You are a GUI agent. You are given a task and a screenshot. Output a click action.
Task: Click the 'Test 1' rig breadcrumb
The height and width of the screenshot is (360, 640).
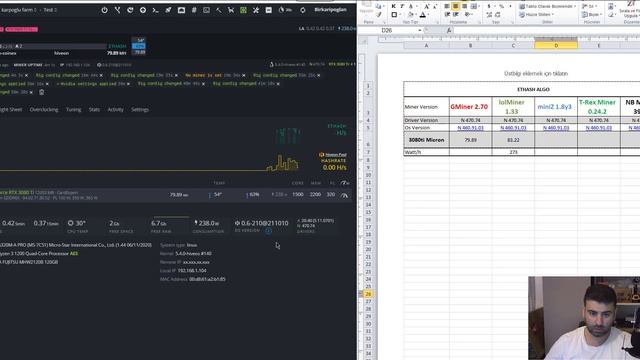pos(50,9)
